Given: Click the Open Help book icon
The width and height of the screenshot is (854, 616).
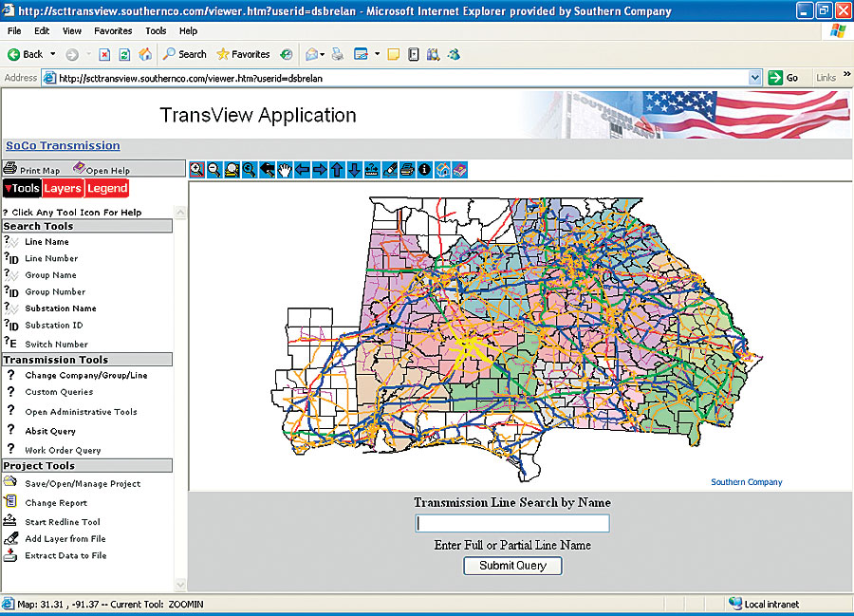Looking at the screenshot, I should click(80, 168).
